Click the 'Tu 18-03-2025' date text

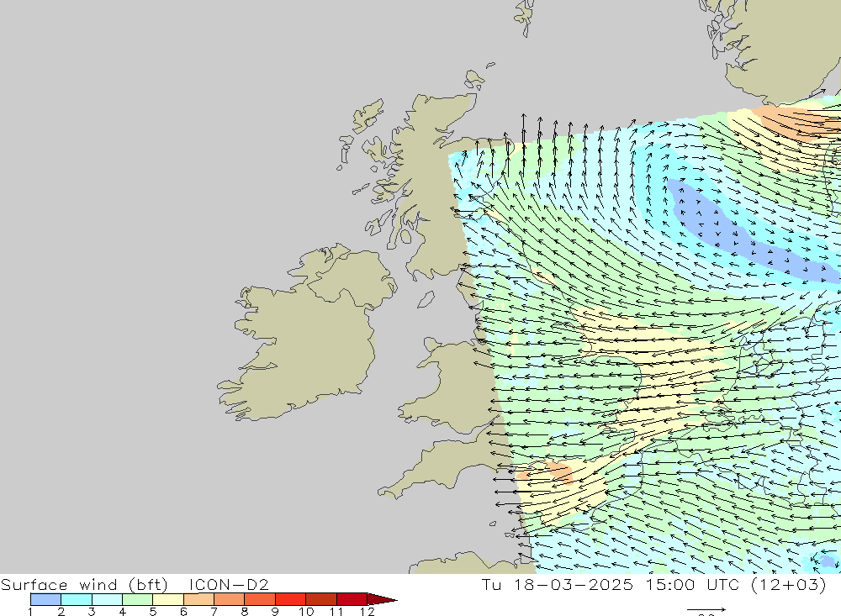pos(558,584)
